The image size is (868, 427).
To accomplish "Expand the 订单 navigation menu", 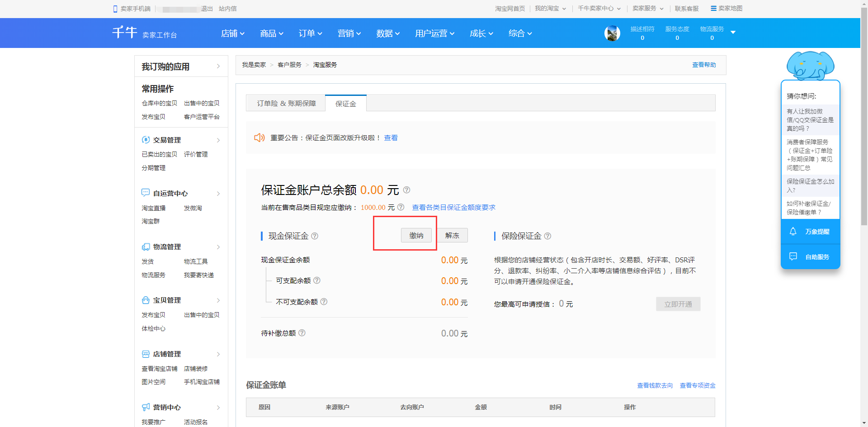I will (311, 33).
